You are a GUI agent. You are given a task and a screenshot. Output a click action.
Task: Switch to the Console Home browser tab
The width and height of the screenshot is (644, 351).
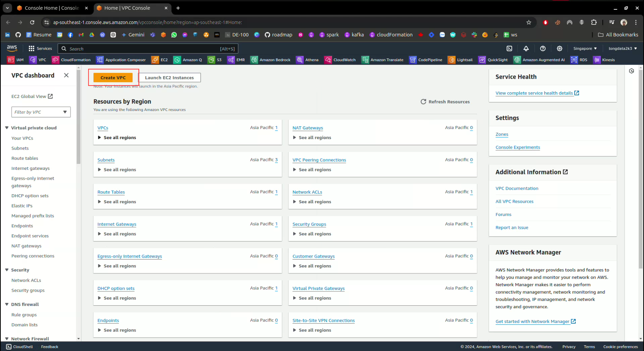(51, 8)
